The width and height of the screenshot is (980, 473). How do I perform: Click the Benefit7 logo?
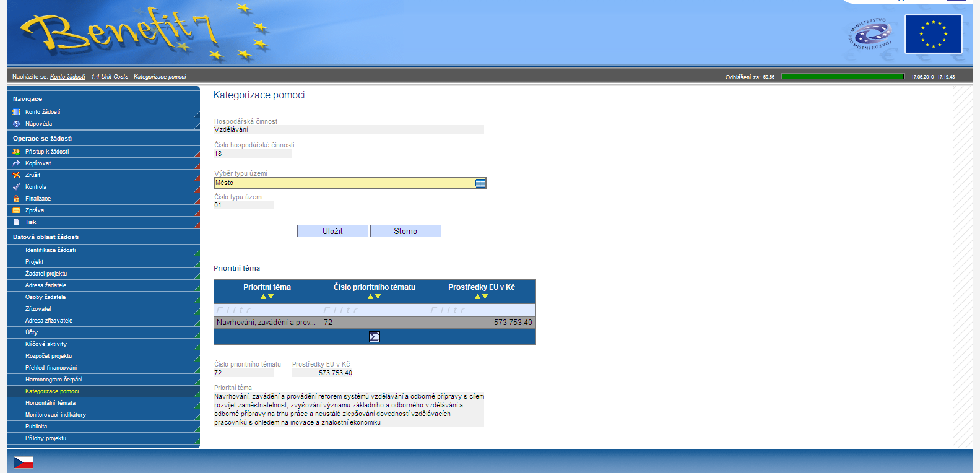pos(145,32)
